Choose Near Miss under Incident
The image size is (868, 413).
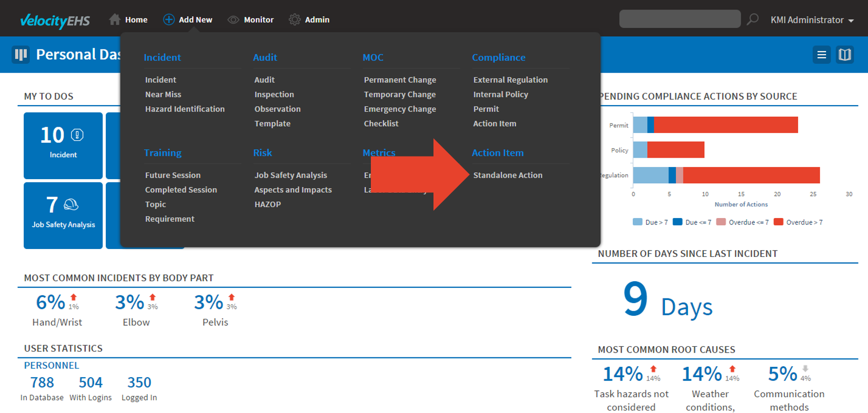(x=163, y=95)
